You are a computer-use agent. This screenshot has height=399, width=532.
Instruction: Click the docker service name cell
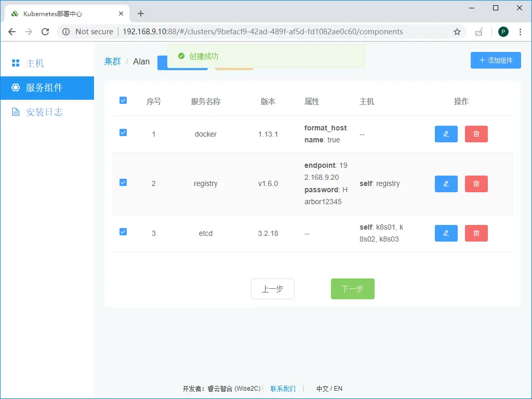[206, 135]
